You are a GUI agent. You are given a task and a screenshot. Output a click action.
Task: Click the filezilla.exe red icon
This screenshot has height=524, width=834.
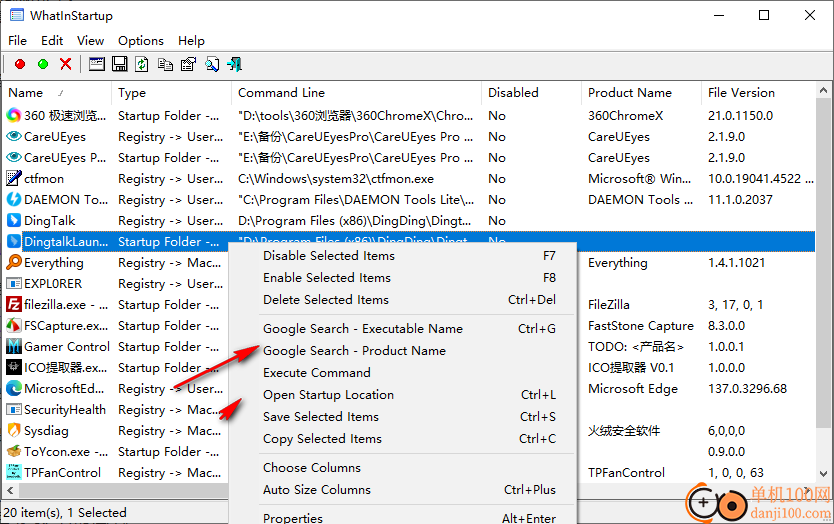tap(14, 304)
